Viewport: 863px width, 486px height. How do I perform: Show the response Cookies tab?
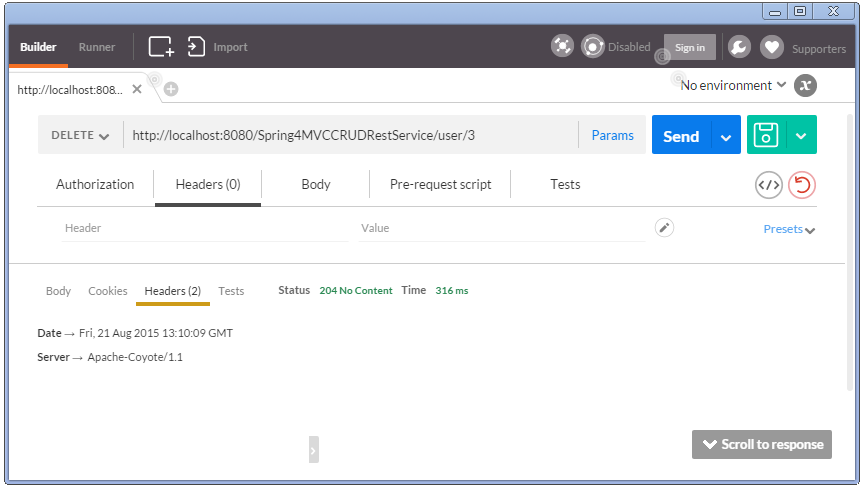tap(108, 291)
